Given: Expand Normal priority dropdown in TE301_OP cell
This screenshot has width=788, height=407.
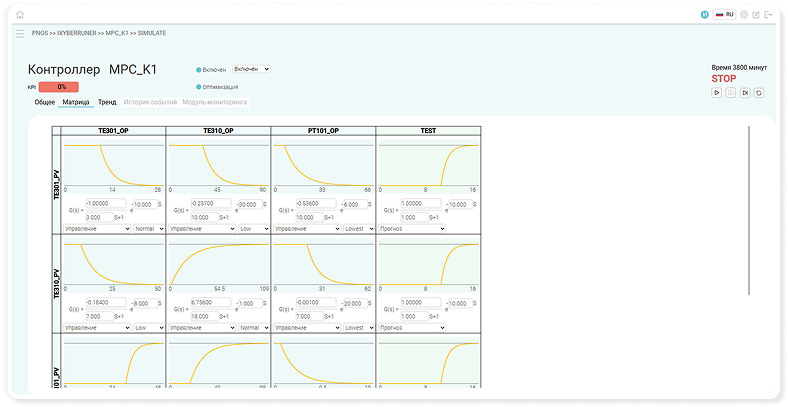Looking at the screenshot, I should [x=147, y=228].
